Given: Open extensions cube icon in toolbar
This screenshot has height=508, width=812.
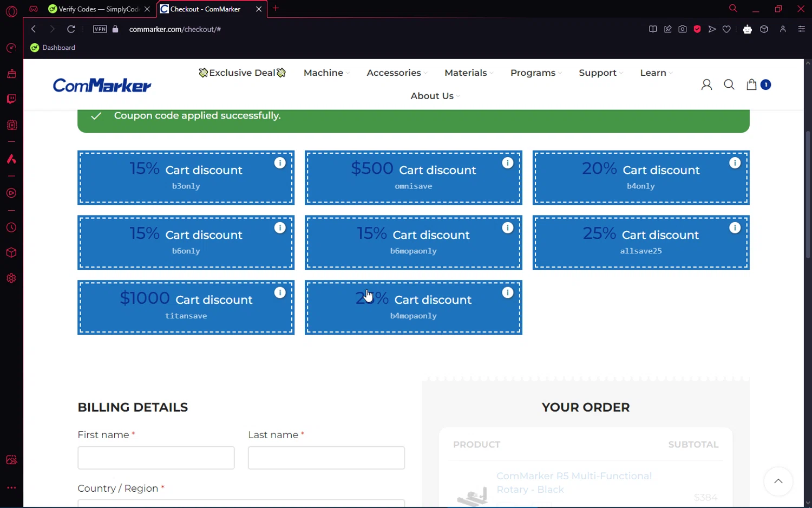Looking at the screenshot, I should click(764, 29).
